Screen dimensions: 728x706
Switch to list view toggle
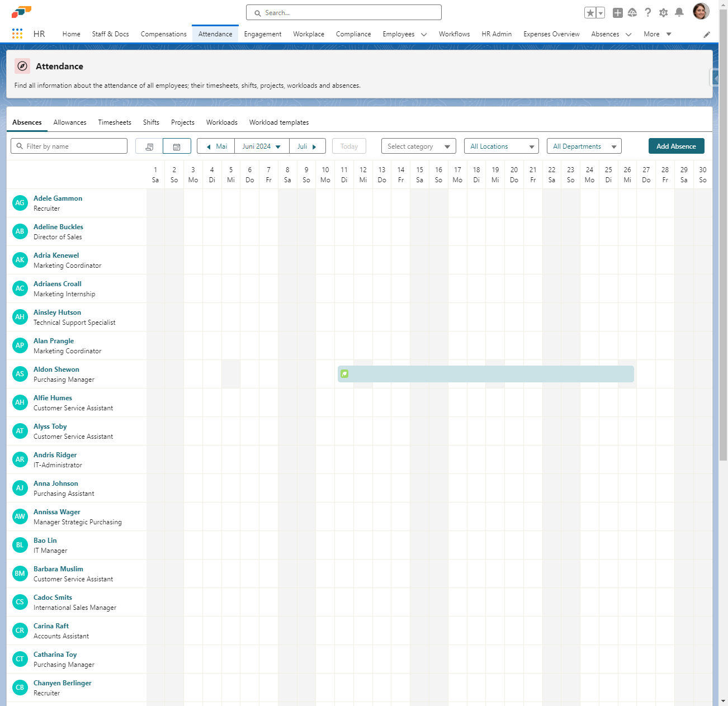point(149,146)
